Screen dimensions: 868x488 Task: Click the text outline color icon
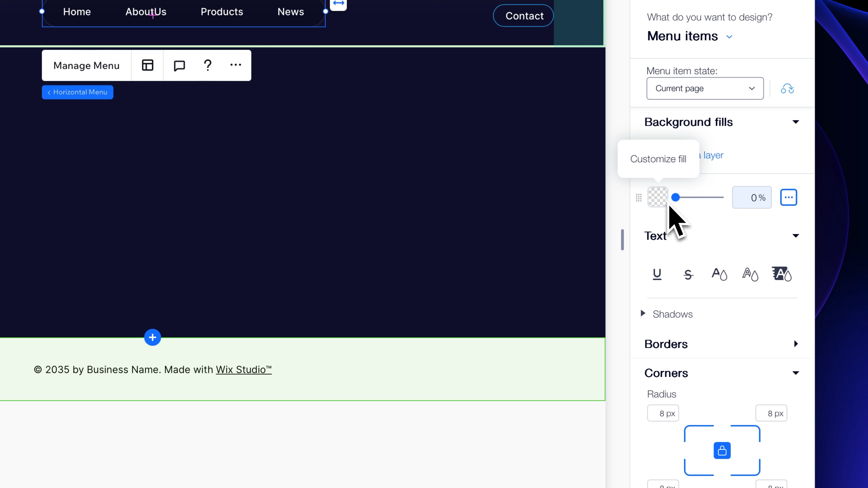click(x=750, y=274)
